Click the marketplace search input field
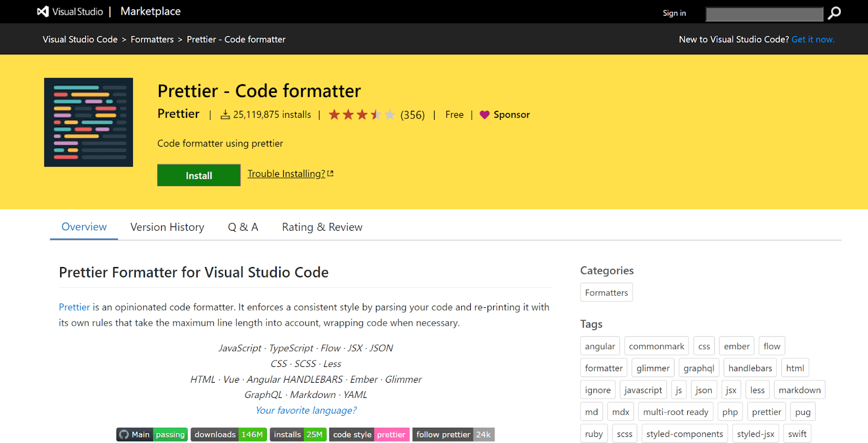868x443 pixels. pos(764,14)
